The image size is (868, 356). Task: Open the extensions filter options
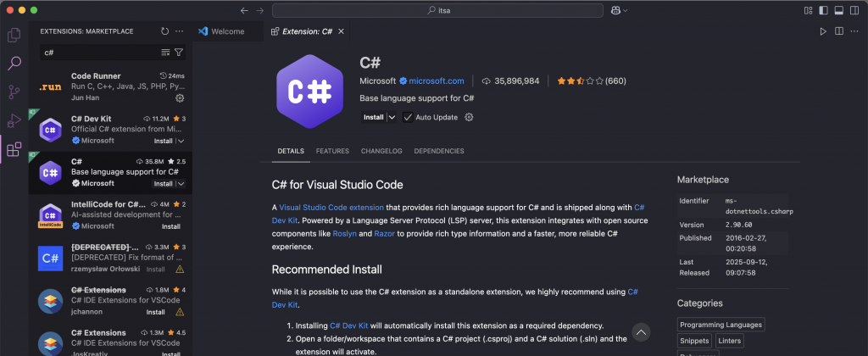tap(179, 53)
